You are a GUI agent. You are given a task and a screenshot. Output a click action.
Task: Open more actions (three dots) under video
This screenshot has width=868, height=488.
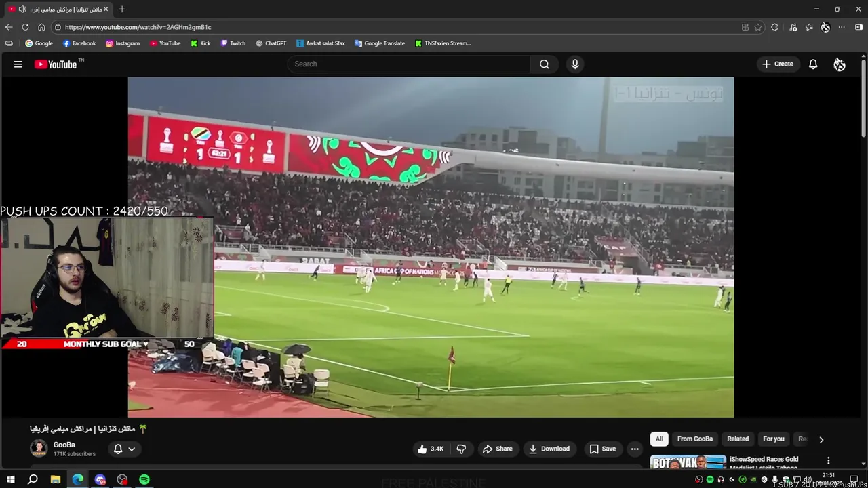[x=635, y=449]
